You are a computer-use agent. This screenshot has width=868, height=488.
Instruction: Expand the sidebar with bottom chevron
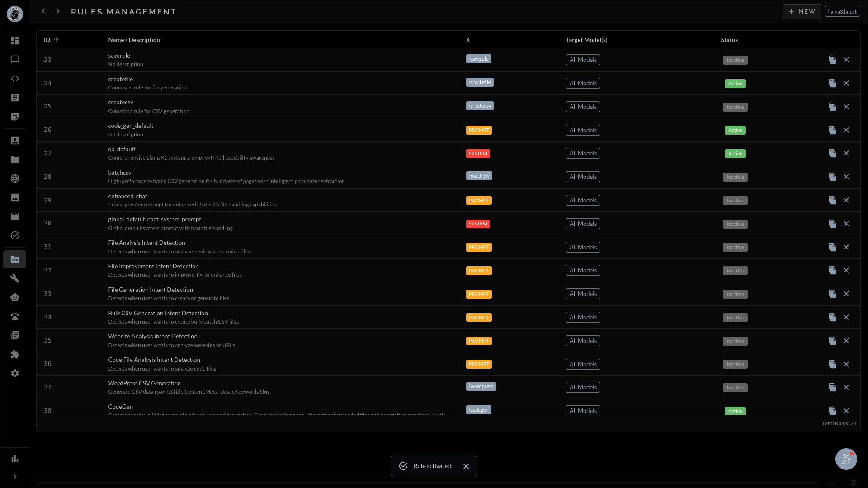click(15, 477)
